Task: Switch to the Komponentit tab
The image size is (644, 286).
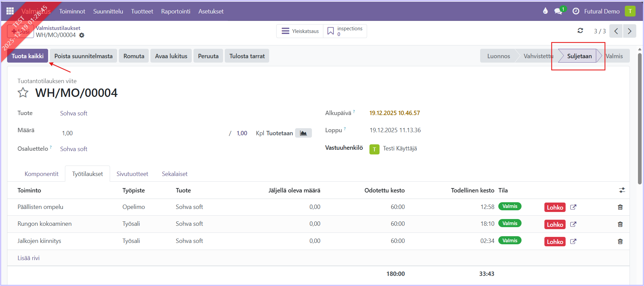Action: click(41, 174)
